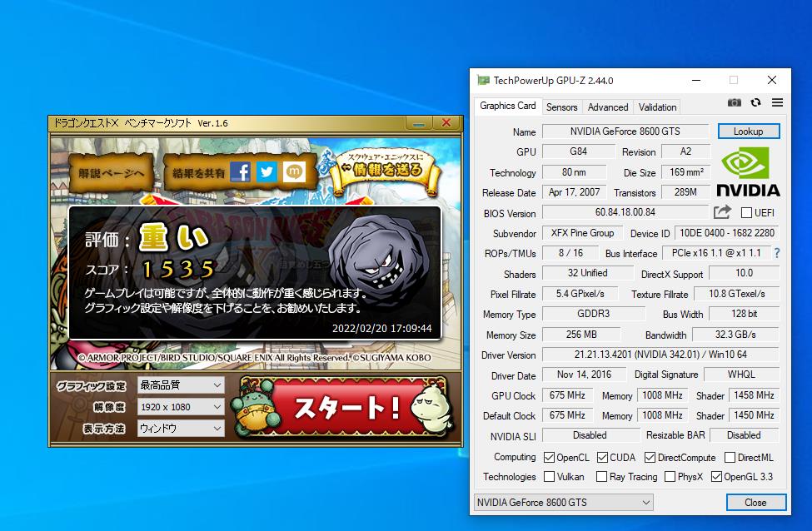Open the 解説ページへ guide page button
Screen dimensions: 812x531
tap(111, 173)
